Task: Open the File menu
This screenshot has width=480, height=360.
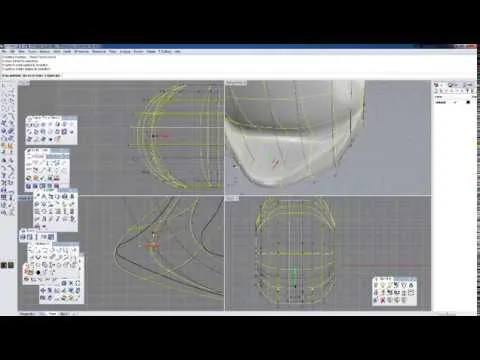Action: [x=4, y=51]
